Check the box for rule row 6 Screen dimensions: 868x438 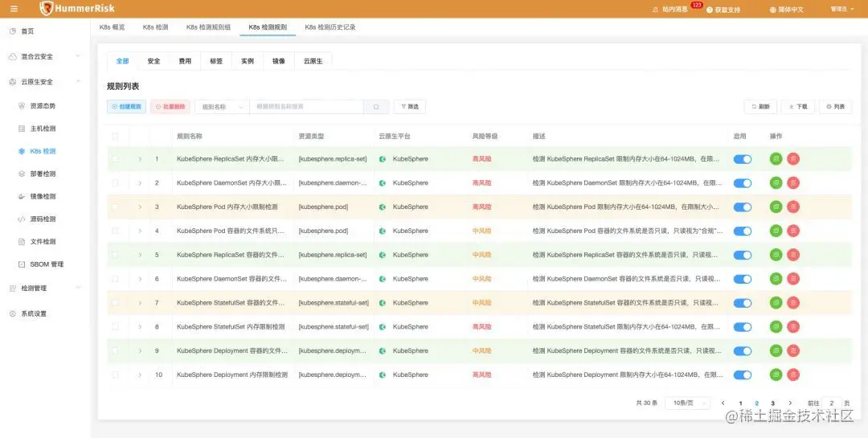115,279
